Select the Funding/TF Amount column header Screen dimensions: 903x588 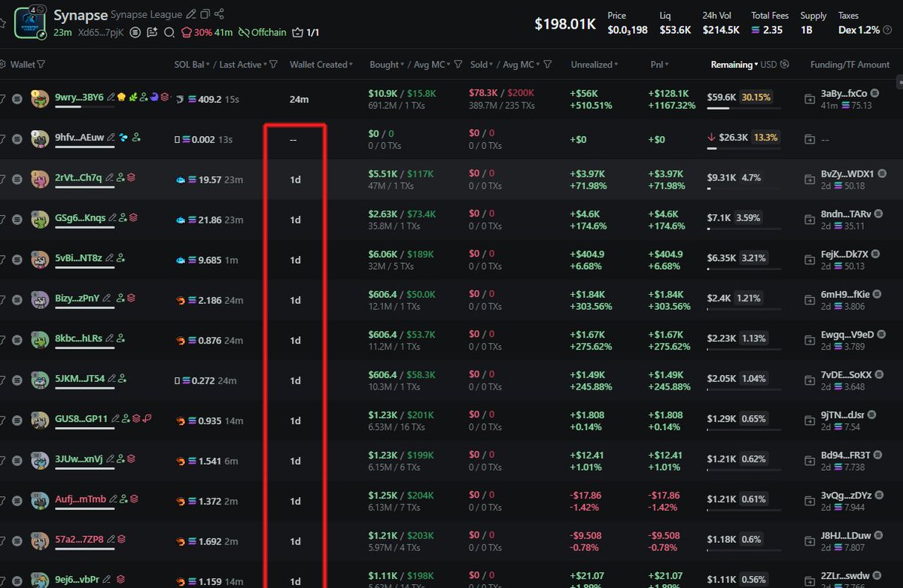(x=849, y=65)
